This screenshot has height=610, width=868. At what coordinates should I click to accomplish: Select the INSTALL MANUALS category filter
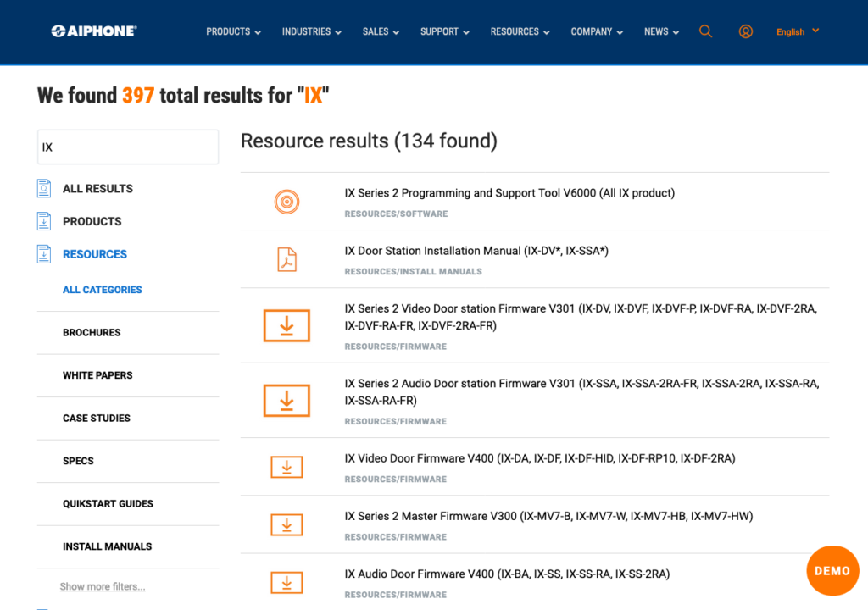click(107, 546)
